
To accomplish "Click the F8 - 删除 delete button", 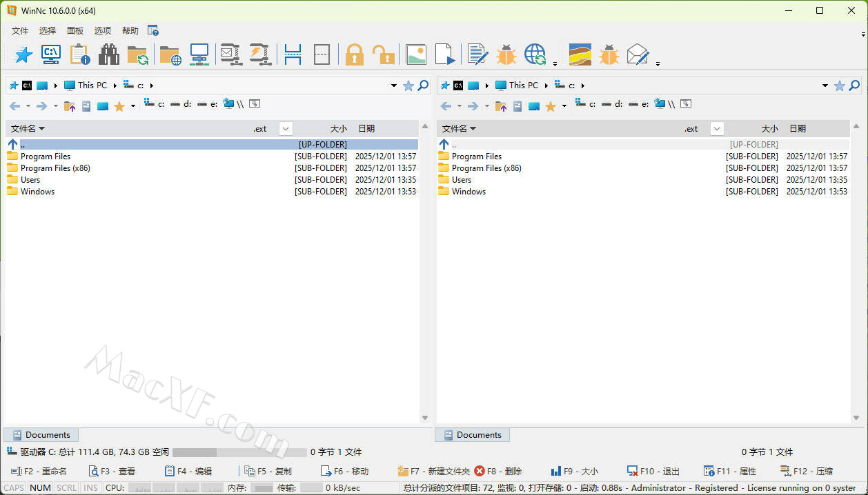I will click(498, 472).
